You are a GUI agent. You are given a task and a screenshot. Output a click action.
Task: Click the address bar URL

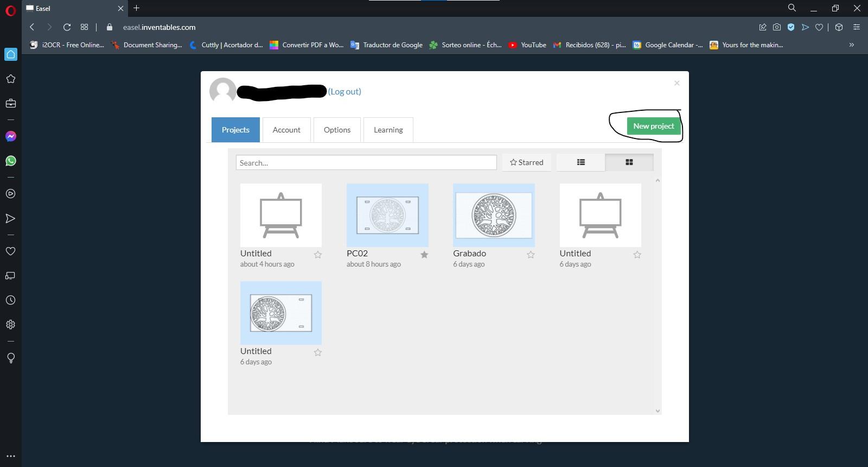tap(159, 27)
